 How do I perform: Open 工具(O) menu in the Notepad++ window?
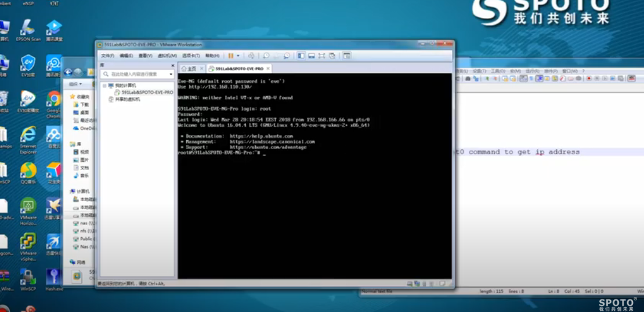point(498,71)
